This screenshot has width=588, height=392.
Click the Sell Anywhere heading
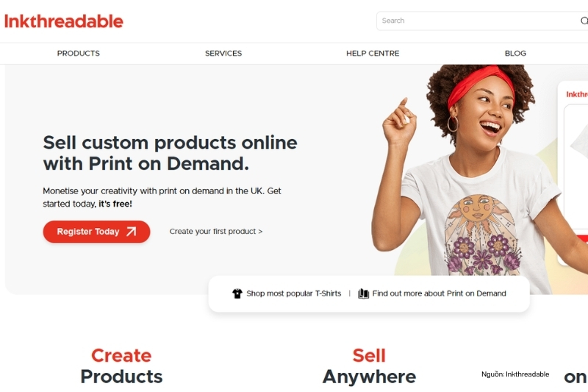coord(369,366)
